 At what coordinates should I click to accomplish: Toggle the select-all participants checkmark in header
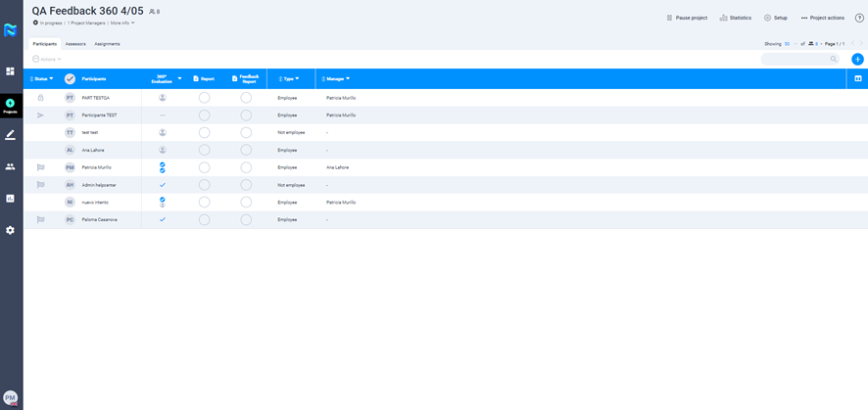(70, 78)
